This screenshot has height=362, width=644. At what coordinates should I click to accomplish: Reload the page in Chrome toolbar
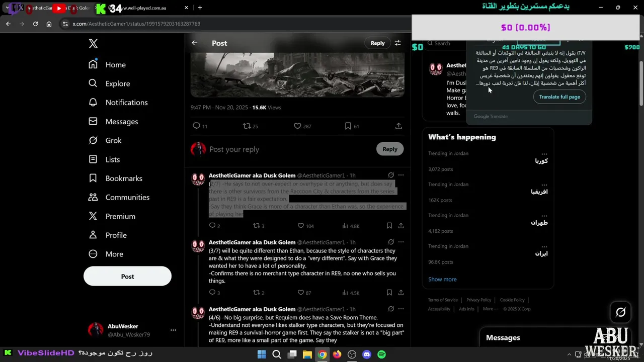tap(35, 24)
